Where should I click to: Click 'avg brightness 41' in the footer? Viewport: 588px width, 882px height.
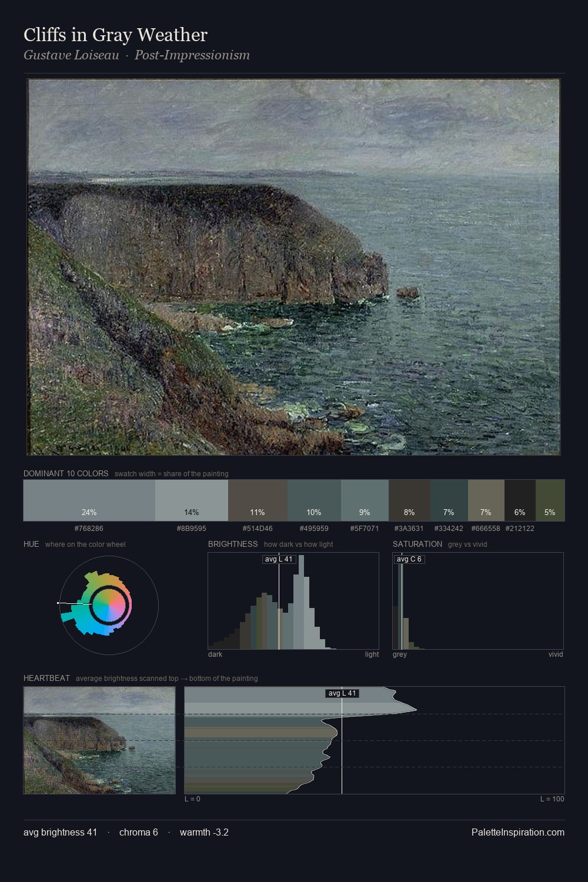tap(61, 833)
